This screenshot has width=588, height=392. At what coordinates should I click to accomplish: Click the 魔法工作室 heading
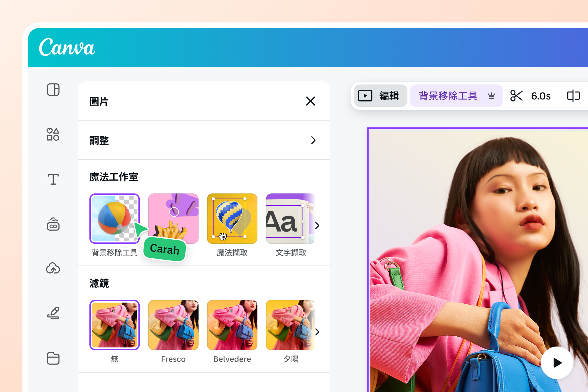pyautogui.click(x=114, y=177)
